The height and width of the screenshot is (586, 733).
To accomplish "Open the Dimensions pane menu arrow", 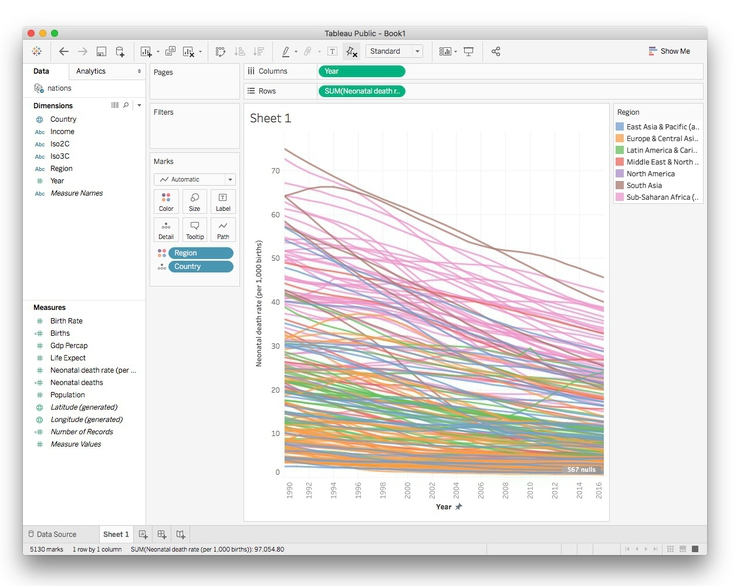I will 139,106.
